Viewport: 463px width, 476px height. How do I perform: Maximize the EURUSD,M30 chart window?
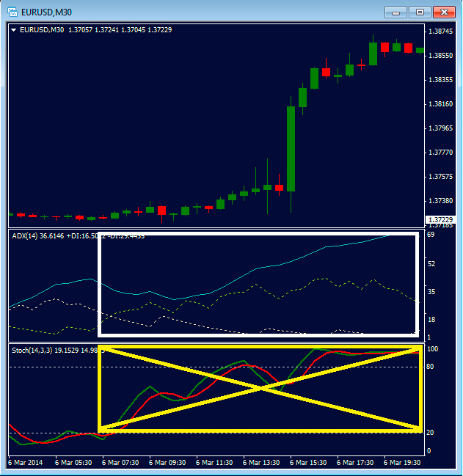pos(420,12)
